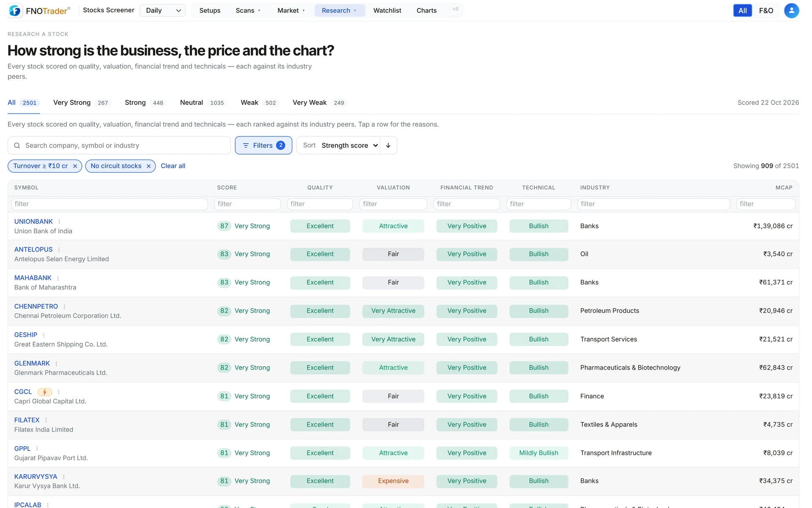Image resolution: width=812 pixels, height=508 pixels.
Task: Open the UNIONBANK symbol link
Action: click(x=33, y=221)
